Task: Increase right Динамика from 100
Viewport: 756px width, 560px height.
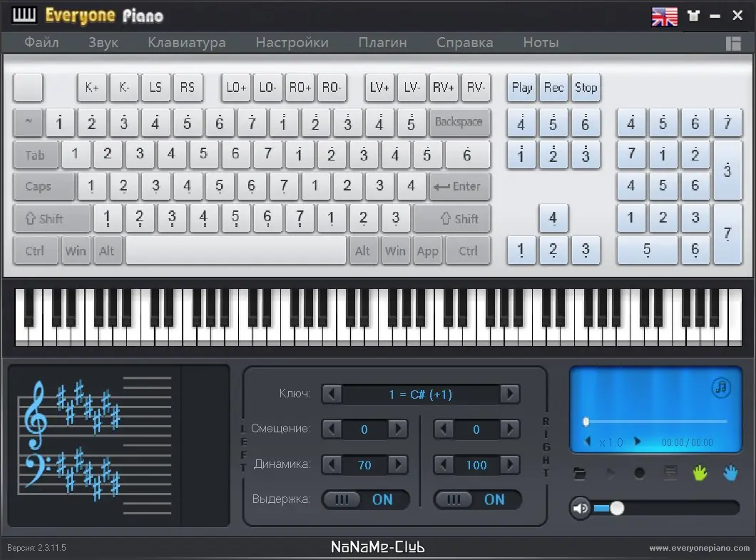Action: click(x=510, y=464)
